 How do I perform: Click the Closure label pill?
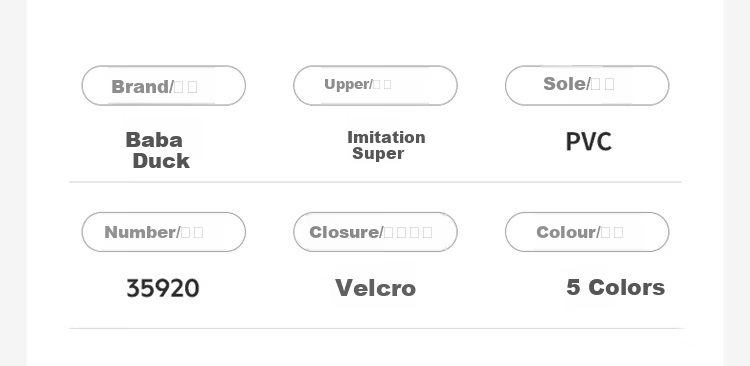tap(375, 232)
